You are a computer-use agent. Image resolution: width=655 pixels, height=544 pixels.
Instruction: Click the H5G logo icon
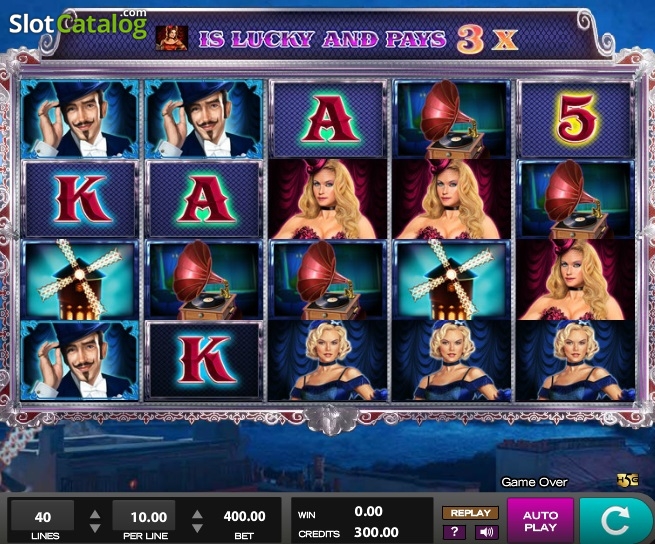coord(628,480)
